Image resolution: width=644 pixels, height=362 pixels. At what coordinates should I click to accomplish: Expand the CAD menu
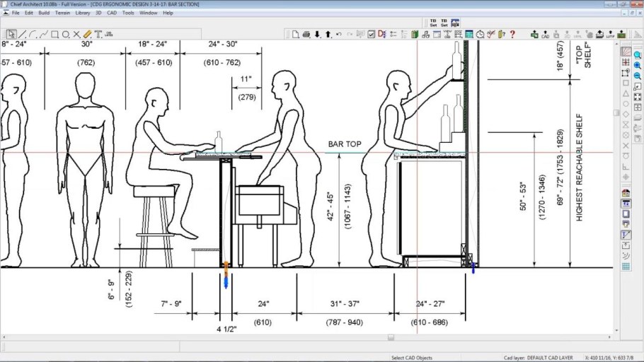coord(111,13)
